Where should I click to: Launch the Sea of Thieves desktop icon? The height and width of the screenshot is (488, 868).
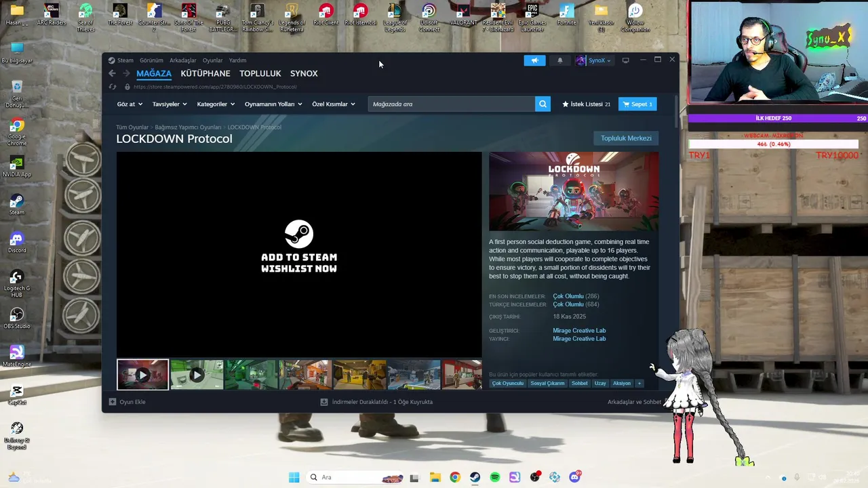[x=85, y=18]
